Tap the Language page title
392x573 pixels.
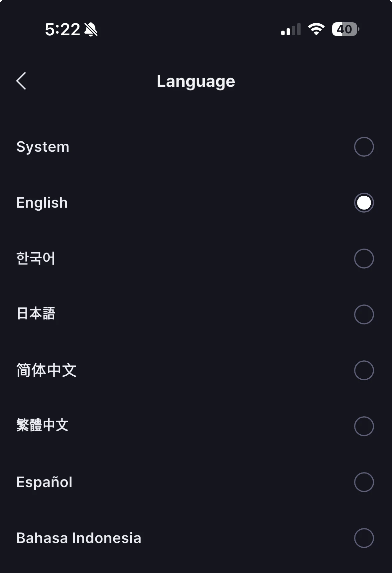pyautogui.click(x=196, y=81)
